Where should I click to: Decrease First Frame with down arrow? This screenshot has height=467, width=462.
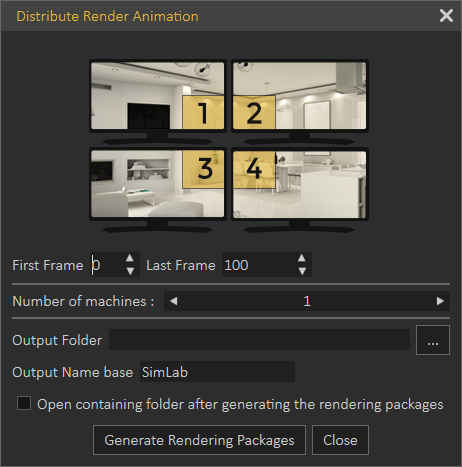130,271
